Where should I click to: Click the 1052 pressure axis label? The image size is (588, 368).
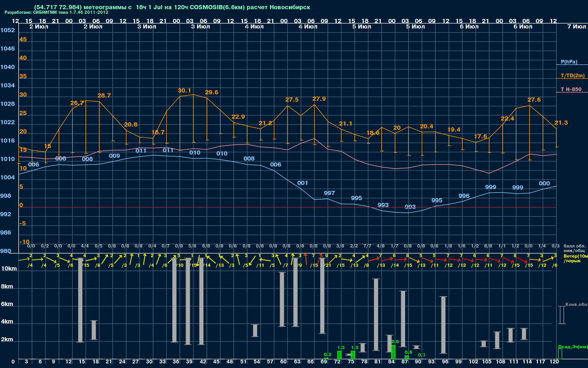coord(7,30)
